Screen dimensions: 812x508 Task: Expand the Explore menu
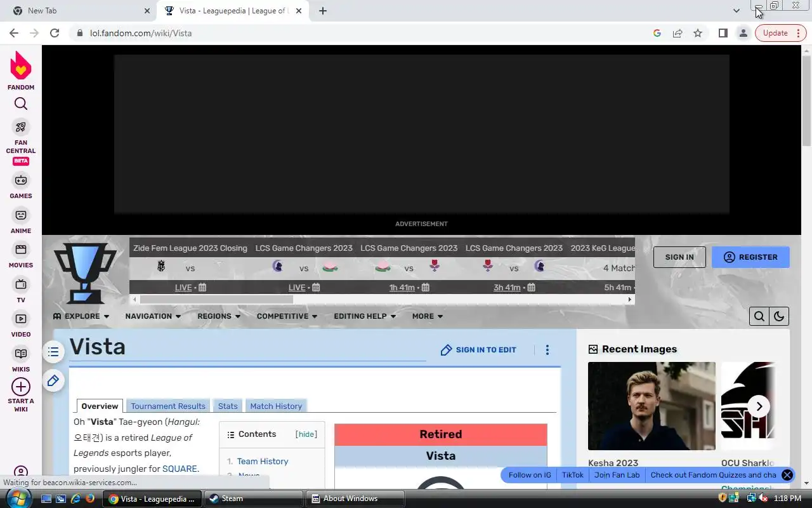[x=81, y=316]
